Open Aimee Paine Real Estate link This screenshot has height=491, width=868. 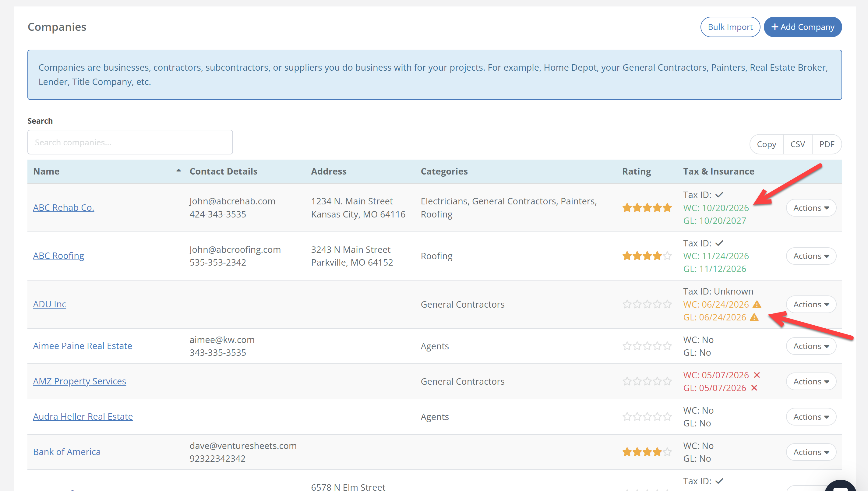coord(83,346)
